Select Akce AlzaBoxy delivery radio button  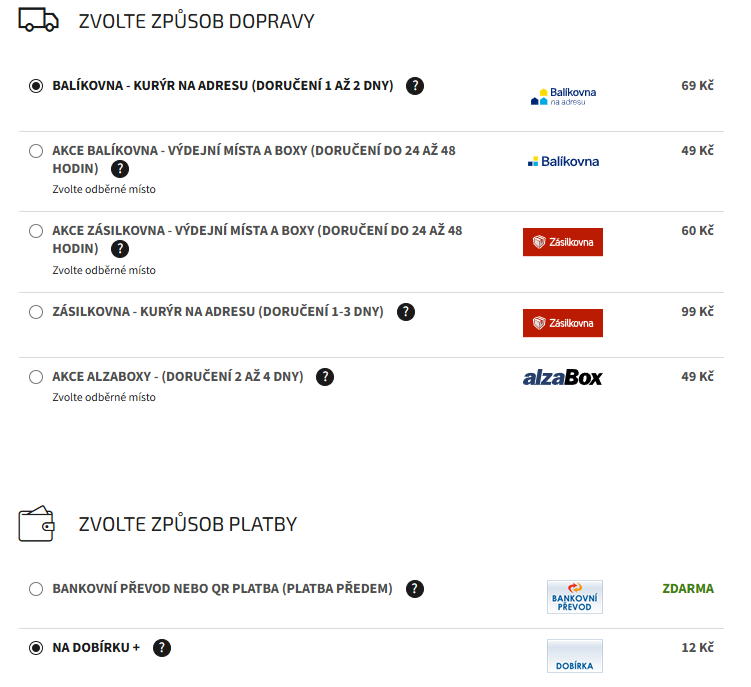coord(36,377)
